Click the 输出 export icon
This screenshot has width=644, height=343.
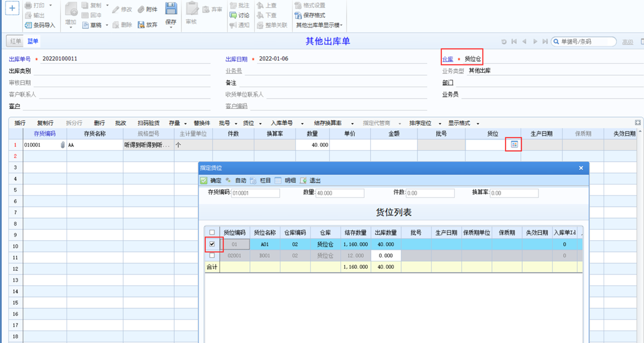tap(28, 15)
